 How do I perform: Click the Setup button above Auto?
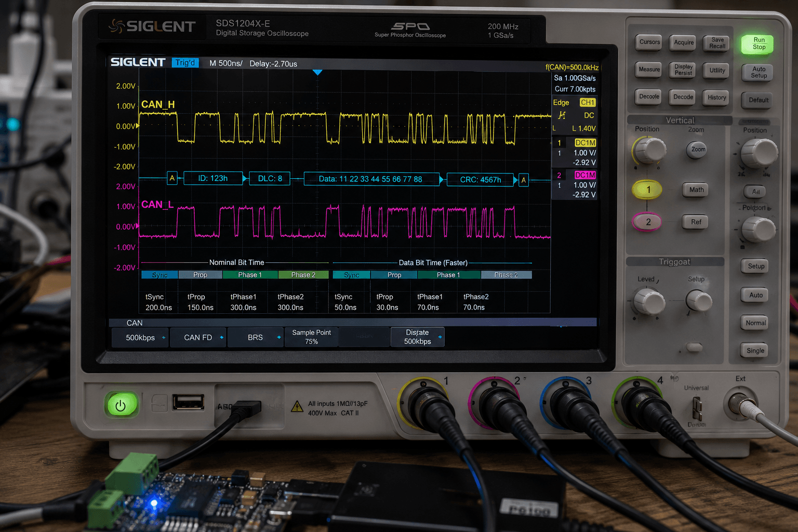(756, 267)
